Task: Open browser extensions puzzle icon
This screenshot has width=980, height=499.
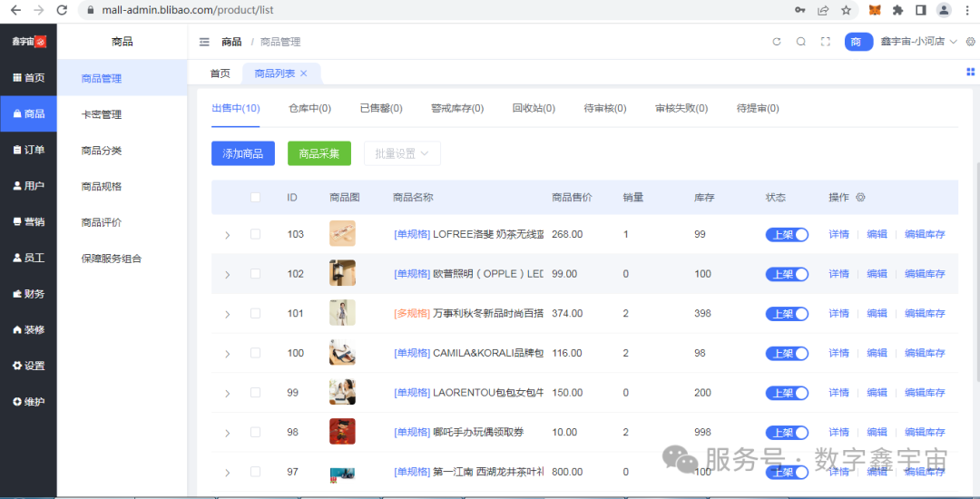Action: (898, 10)
